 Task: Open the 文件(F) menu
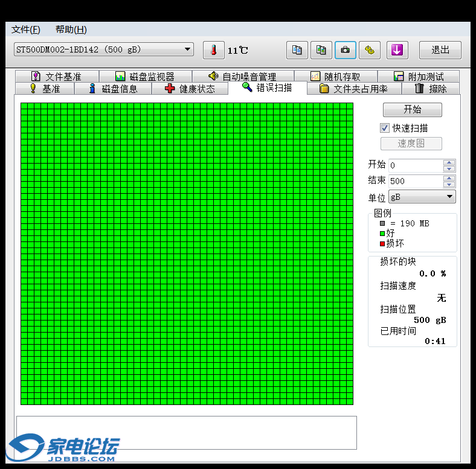(x=26, y=30)
